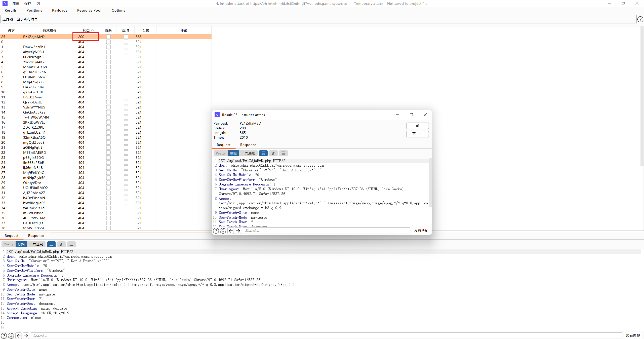Check the error checkbox for payload Pz1ZdjaMzD
The image size is (644, 339).
pyautogui.click(x=108, y=37)
